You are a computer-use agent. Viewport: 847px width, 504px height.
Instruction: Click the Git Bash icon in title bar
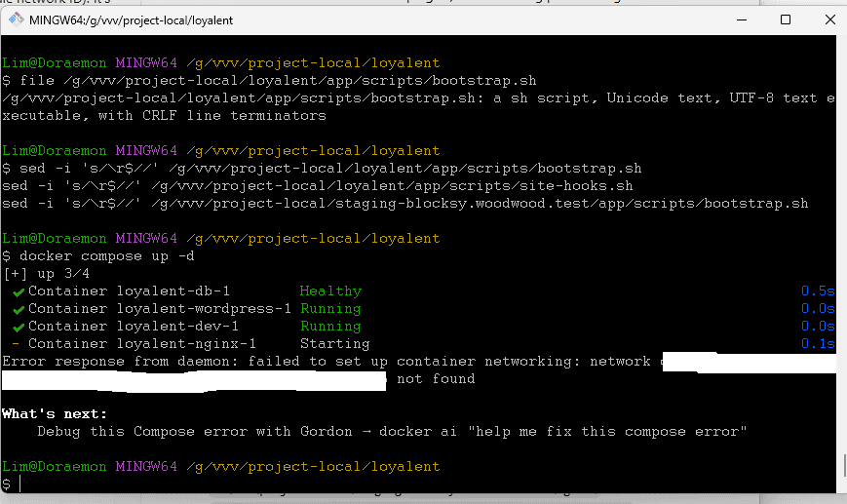click(x=16, y=19)
